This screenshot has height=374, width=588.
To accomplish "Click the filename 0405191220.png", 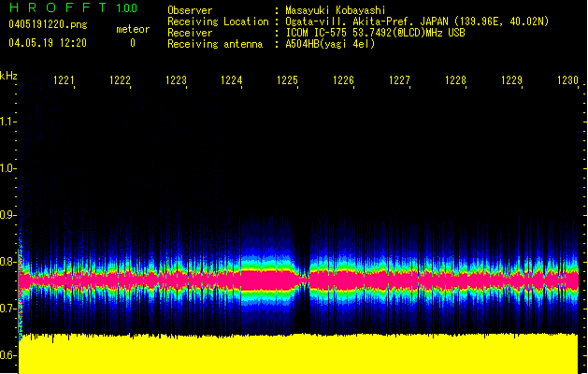I will tap(47, 24).
